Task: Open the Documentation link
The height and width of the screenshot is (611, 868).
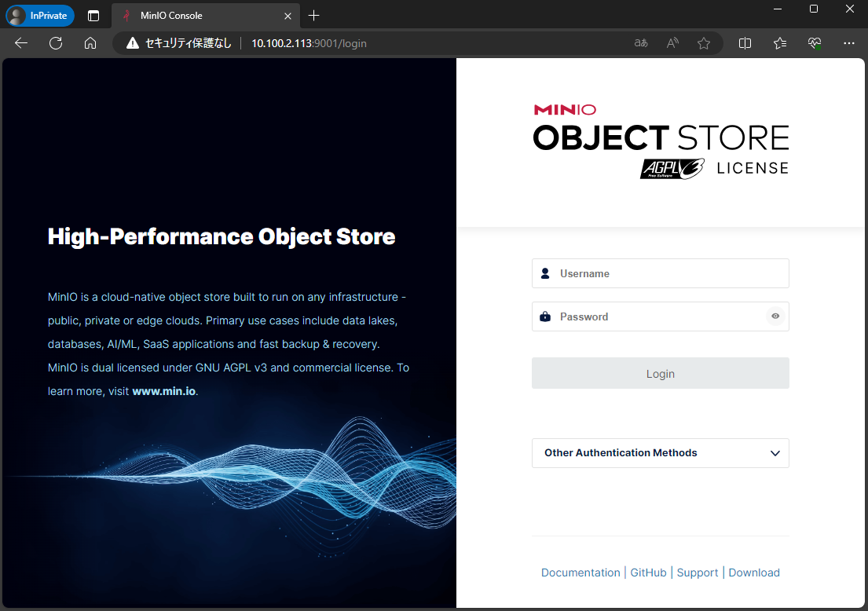Action: (580, 573)
